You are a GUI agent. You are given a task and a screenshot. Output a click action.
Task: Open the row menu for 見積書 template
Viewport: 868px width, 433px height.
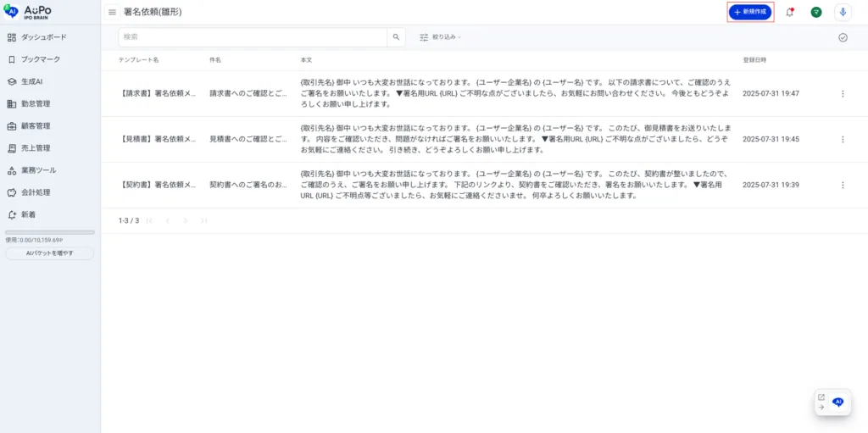[x=843, y=140]
